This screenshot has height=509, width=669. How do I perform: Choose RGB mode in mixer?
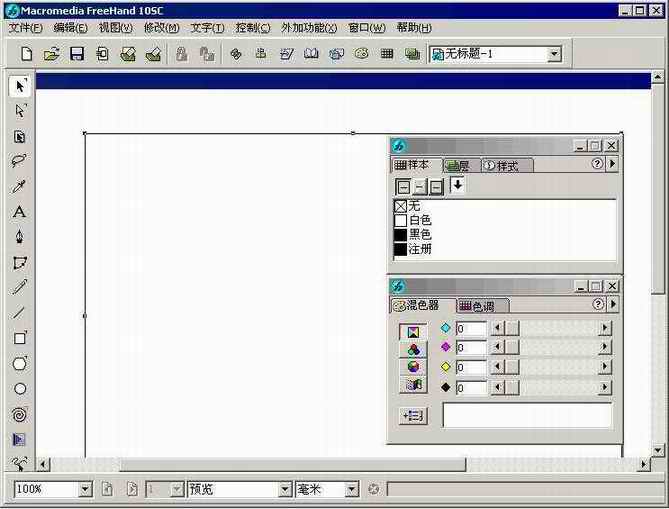coord(413,350)
